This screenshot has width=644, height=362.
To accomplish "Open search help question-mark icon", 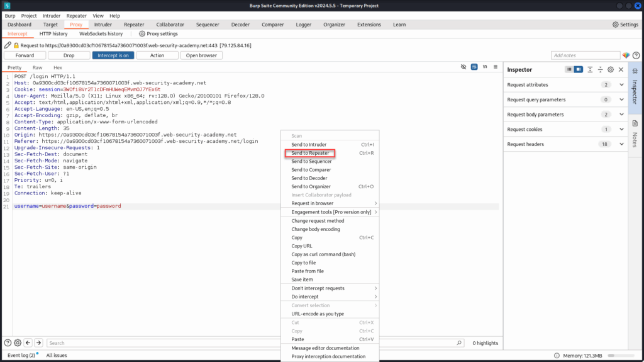I will point(8,342).
